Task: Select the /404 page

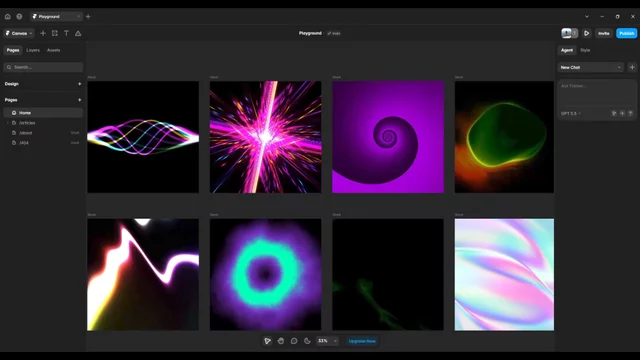Action: click(43, 143)
